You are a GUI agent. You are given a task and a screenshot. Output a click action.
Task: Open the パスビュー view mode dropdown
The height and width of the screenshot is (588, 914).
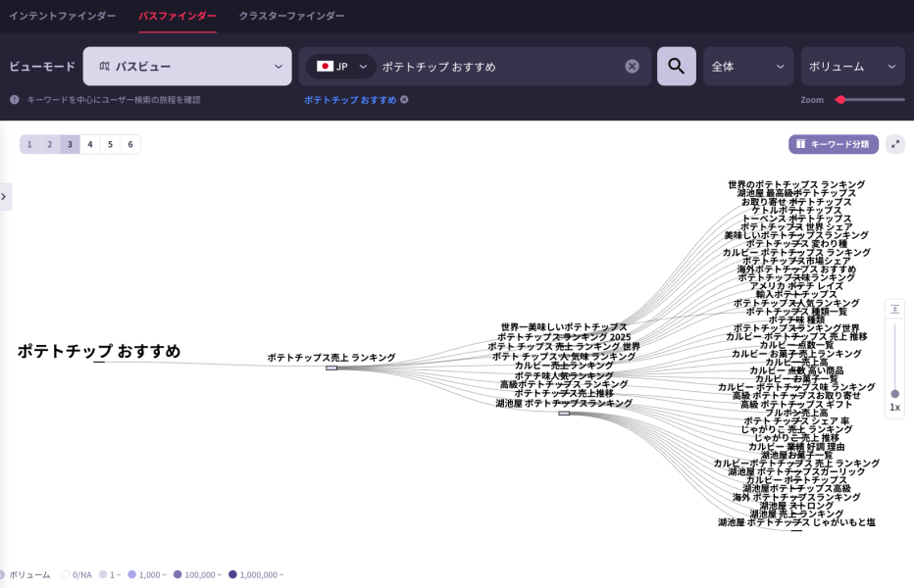[187, 67]
